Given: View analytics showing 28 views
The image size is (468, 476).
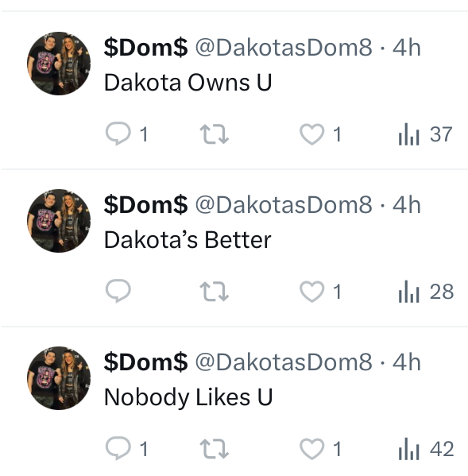Looking at the screenshot, I should tap(426, 291).
